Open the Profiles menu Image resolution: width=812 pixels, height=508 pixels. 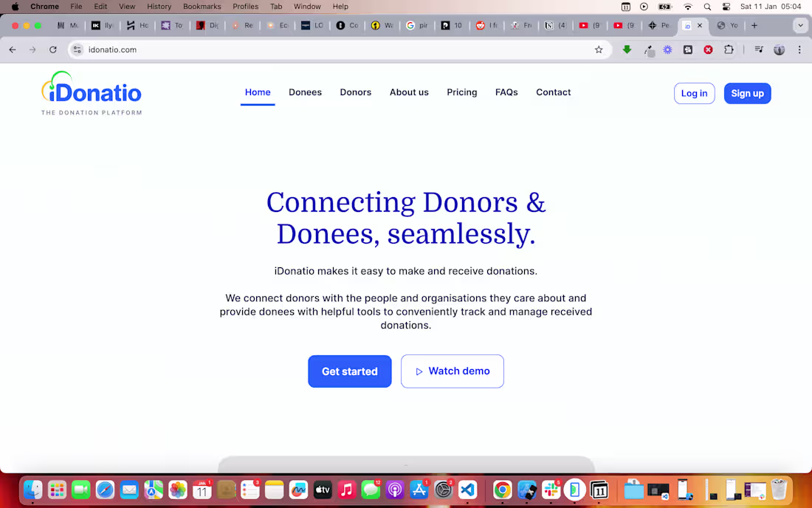(246, 7)
